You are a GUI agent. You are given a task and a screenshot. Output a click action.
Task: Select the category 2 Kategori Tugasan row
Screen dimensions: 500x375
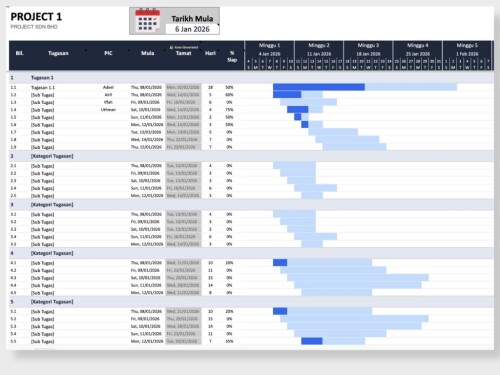coord(251,156)
